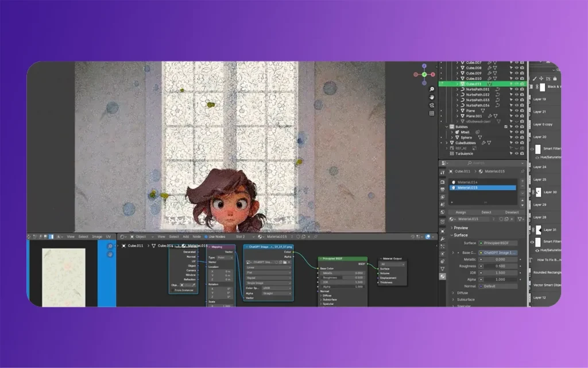Remove material slot with minus icon
The height and width of the screenshot is (368, 588).
pos(523,187)
